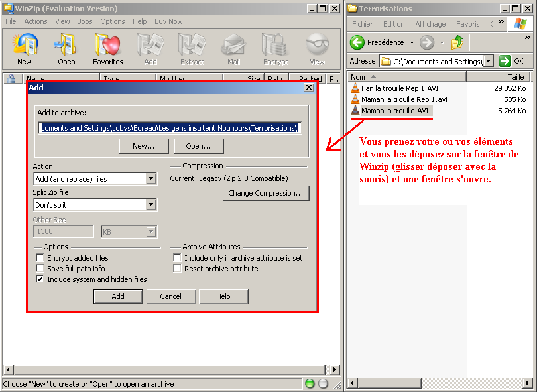This screenshot has width=537, height=392.
Task: Click the Open... button in Add dialog
Action: pyautogui.click(x=199, y=146)
